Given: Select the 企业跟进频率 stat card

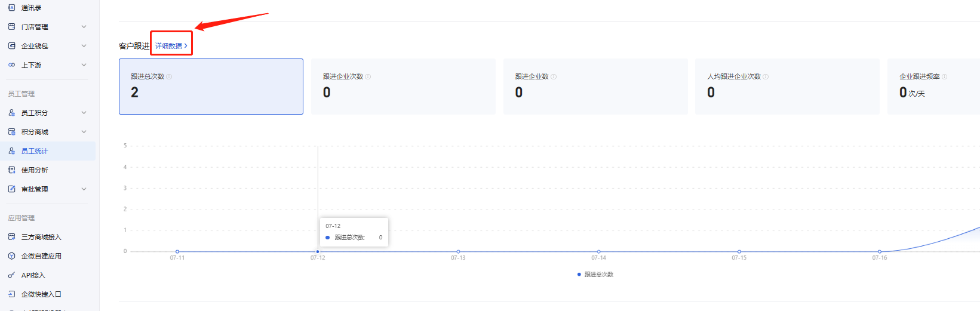Looking at the screenshot, I should click(x=933, y=87).
